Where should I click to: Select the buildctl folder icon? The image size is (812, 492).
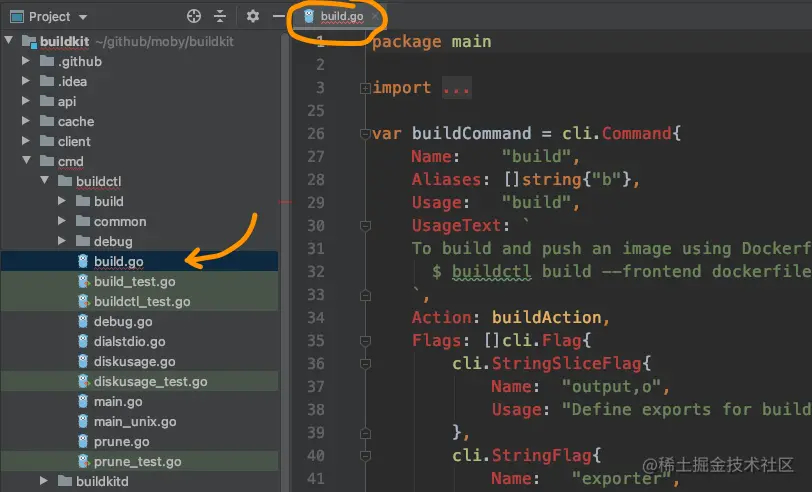tap(65, 181)
